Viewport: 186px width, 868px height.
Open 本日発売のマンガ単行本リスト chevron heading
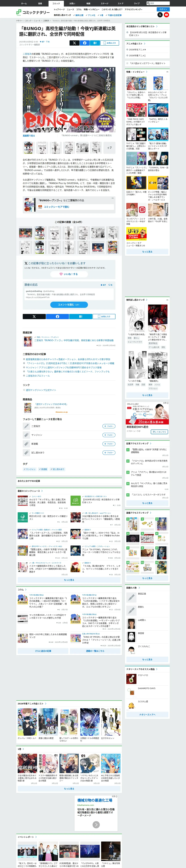pyautogui.click(x=142, y=26)
